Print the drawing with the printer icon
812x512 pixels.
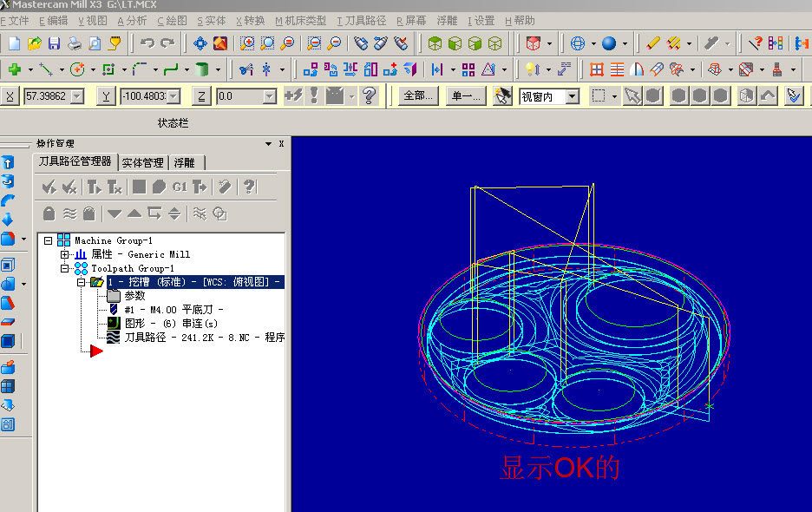pos(75,43)
